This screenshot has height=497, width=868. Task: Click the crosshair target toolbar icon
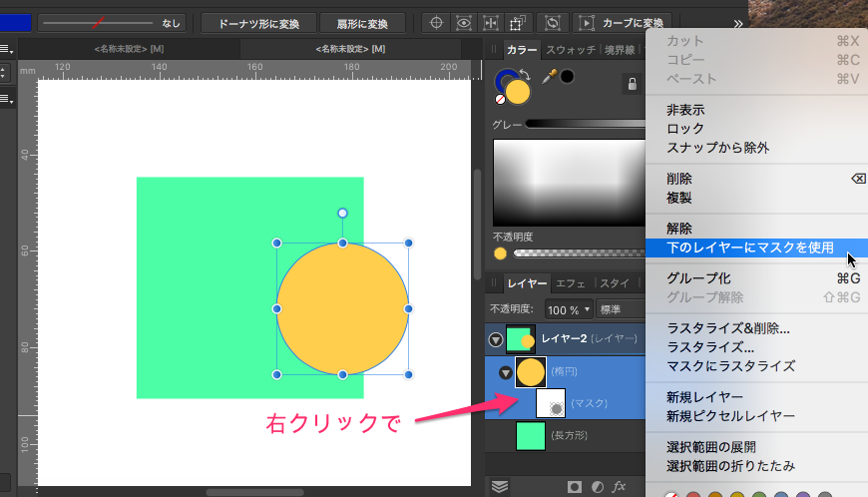coord(435,23)
